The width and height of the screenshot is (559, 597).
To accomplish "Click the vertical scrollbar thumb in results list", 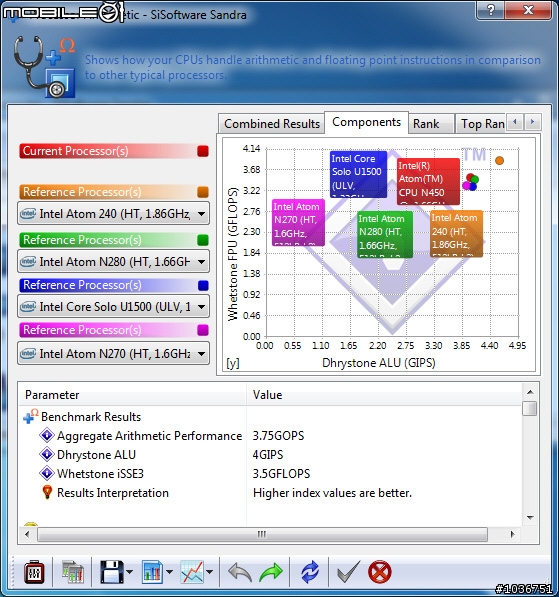I will (x=530, y=409).
